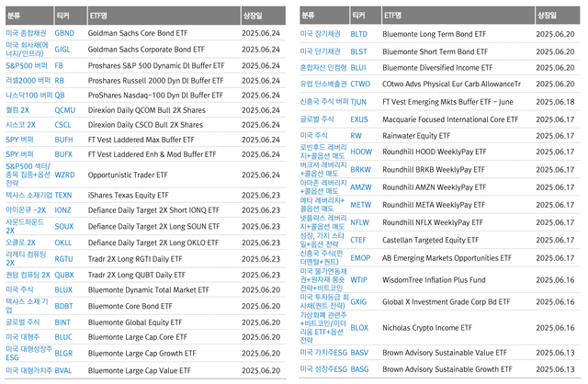Click the METW ticker

click(360, 205)
